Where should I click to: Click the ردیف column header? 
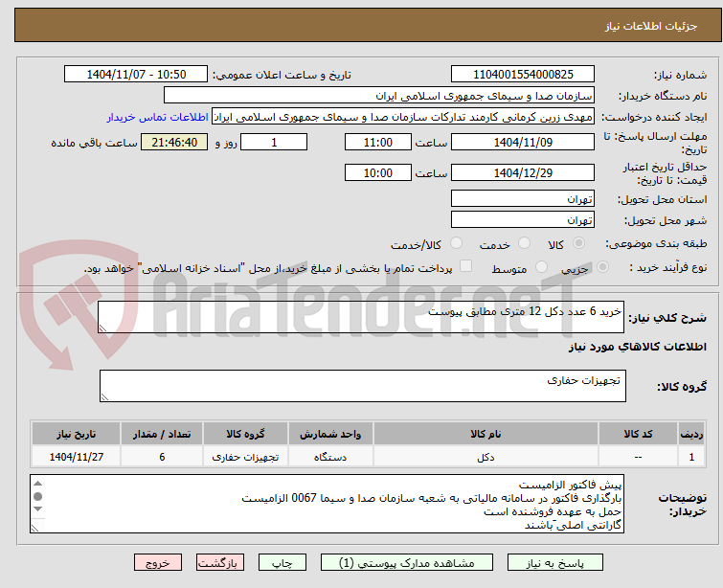pos(691,434)
